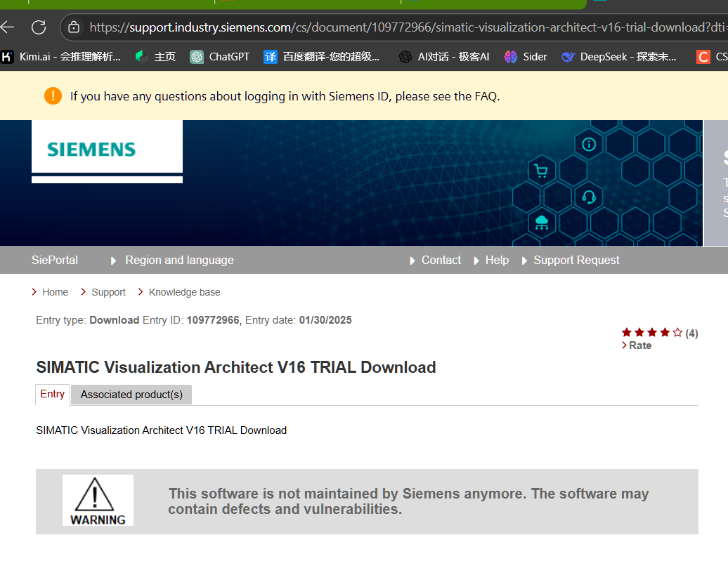This screenshot has height=561, width=728.
Task: Go back with the browser back arrow
Action: click(7, 27)
